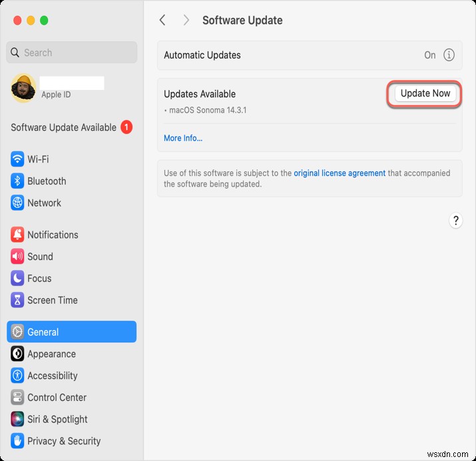Select Notifications label in sidebar
The width and height of the screenshot is (476, 461).
[x=53, y=234]
